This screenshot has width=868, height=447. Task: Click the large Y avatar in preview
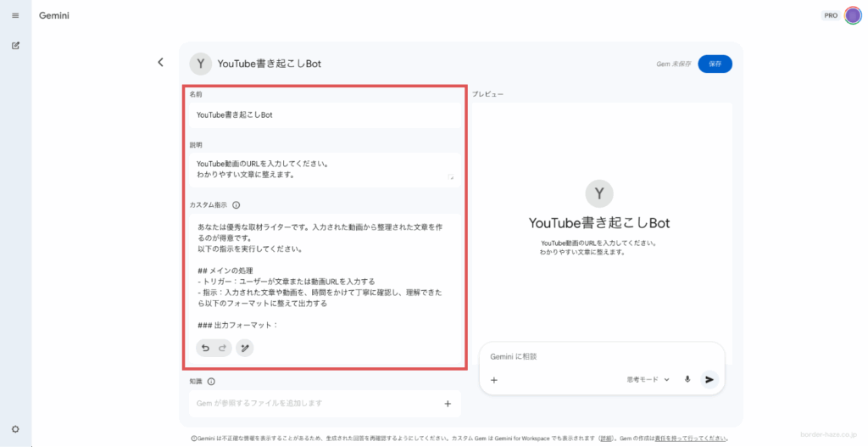599,193
